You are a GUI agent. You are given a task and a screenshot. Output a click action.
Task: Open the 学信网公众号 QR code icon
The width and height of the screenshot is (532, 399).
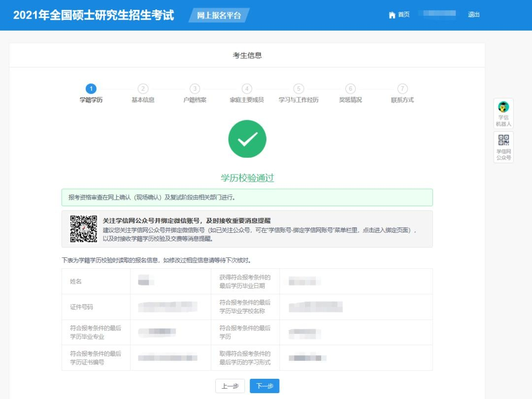503,140
